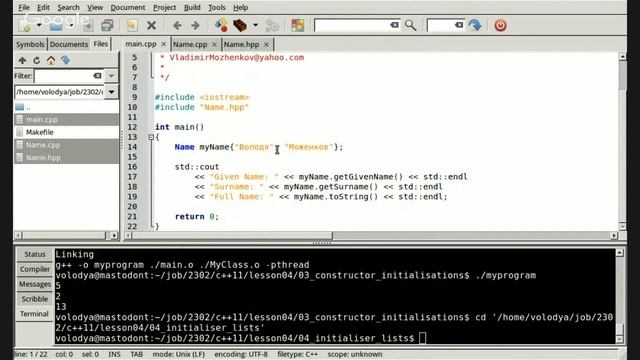This screenshot has height=360, width=640.
Task: Click the Run gears toolbar icon
Action: [272, 26]
